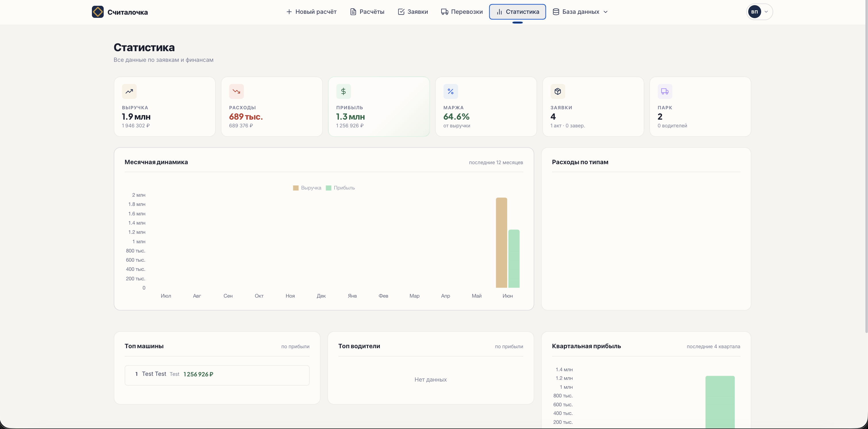Click the Квартальная прибыль heading
Viewport: 868px width, 429px height.
point(586,346)
